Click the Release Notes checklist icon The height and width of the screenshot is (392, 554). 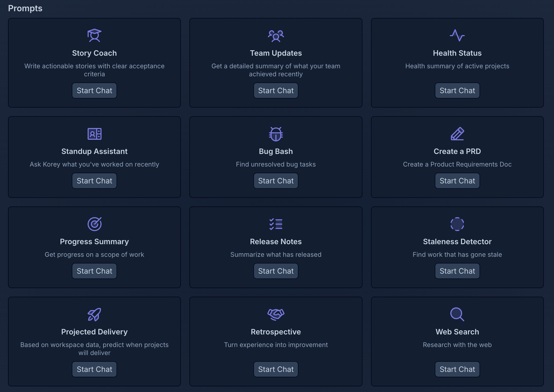[276, 224]
